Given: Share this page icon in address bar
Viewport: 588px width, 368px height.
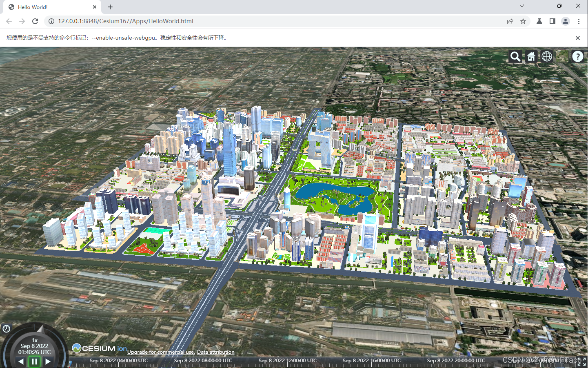Looking at the screenshot, I should 510,21.
